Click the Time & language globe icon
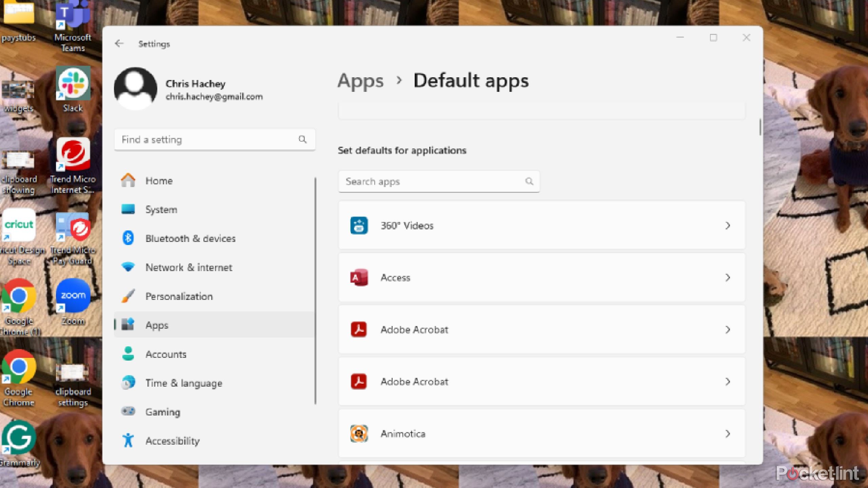The width and height of the screenshot is (868, 488). tap(128, 383)
